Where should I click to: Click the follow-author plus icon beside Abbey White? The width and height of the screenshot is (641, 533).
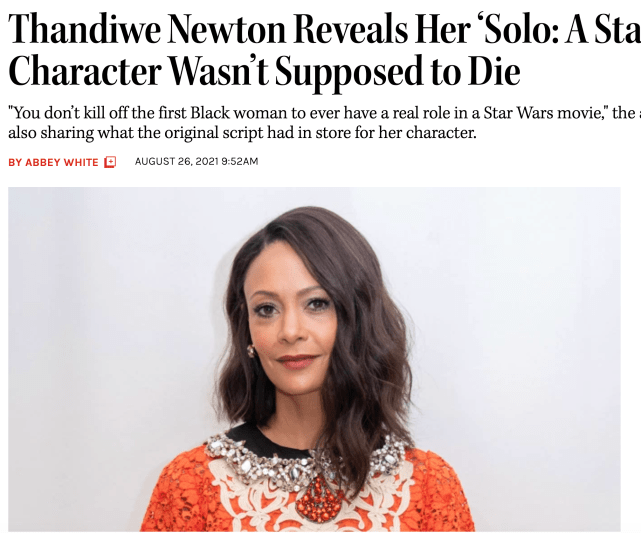pos(110,162)
